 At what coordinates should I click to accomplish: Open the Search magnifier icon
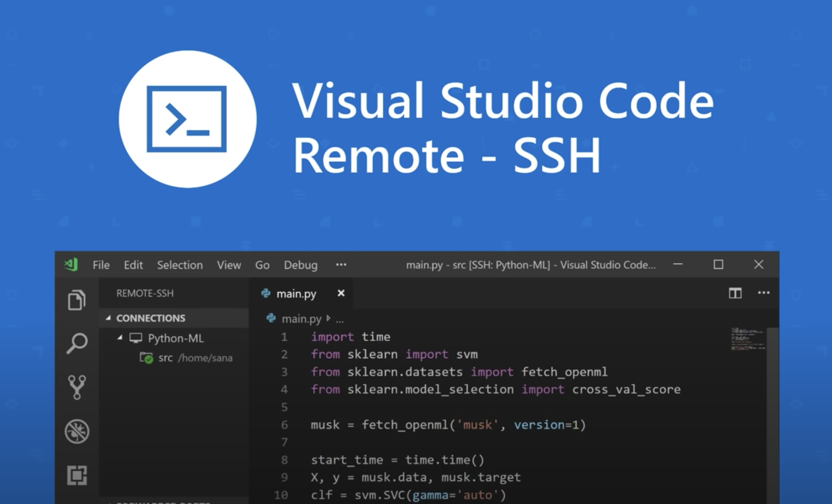coord(77,343)
